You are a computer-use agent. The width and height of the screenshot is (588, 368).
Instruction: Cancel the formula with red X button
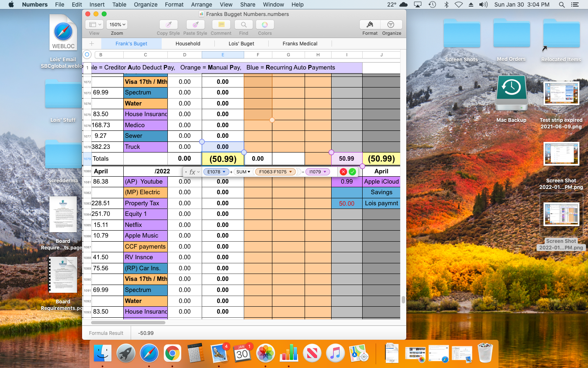click(x=343, y=172)
